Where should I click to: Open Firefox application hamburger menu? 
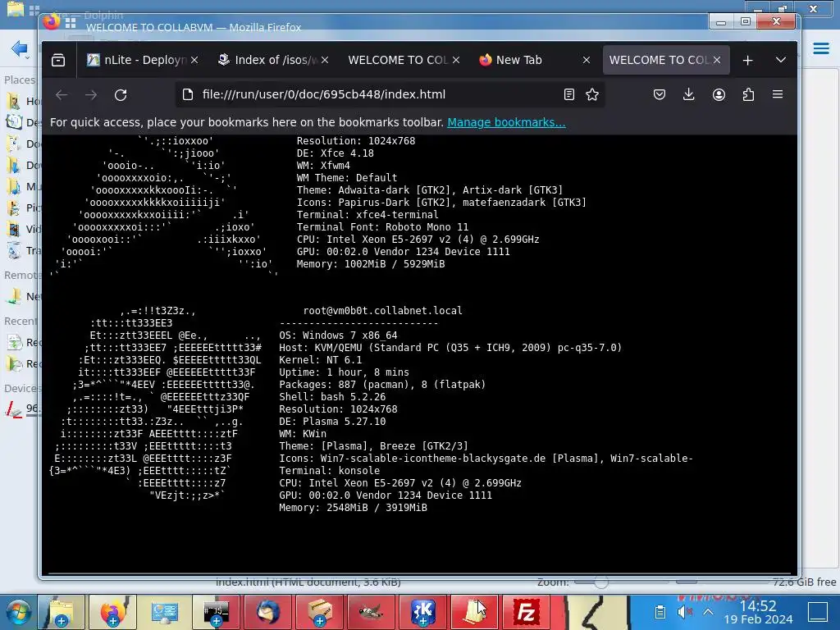click(778, 95)
